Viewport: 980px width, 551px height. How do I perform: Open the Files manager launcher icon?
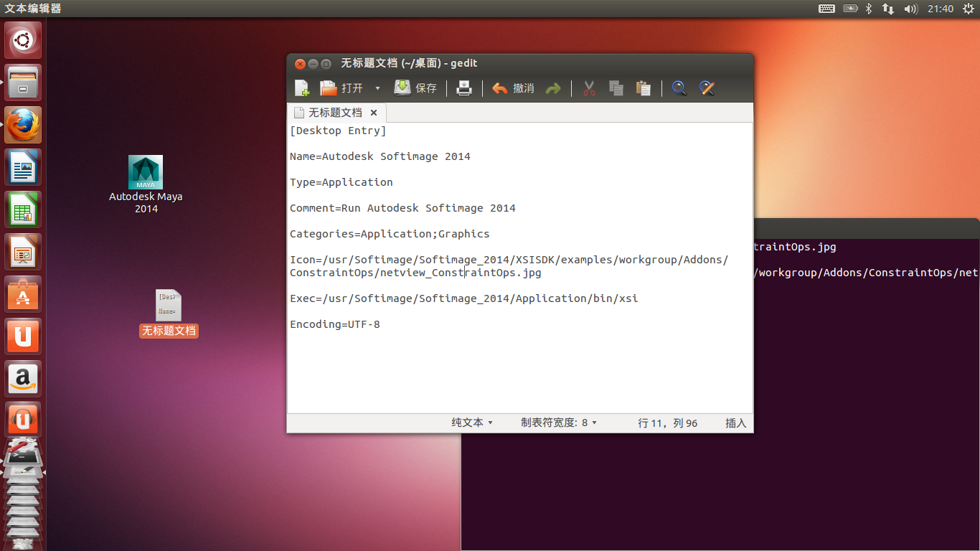point(23,83)
